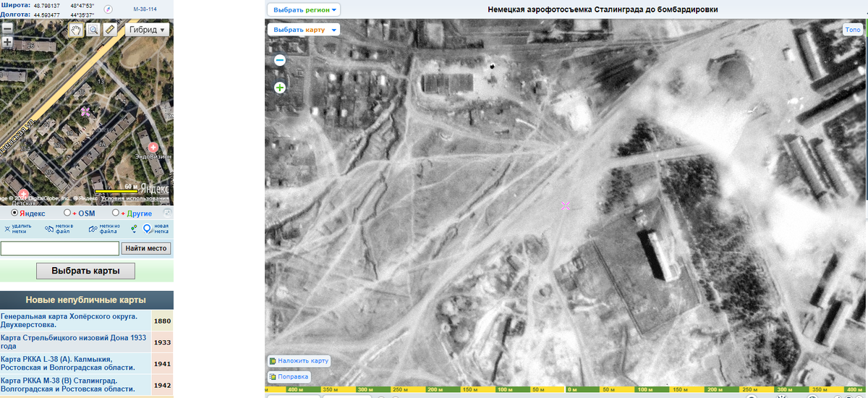Select the Яндекс map source radio
Screen dimensions: 868x398
pos(15,213)
